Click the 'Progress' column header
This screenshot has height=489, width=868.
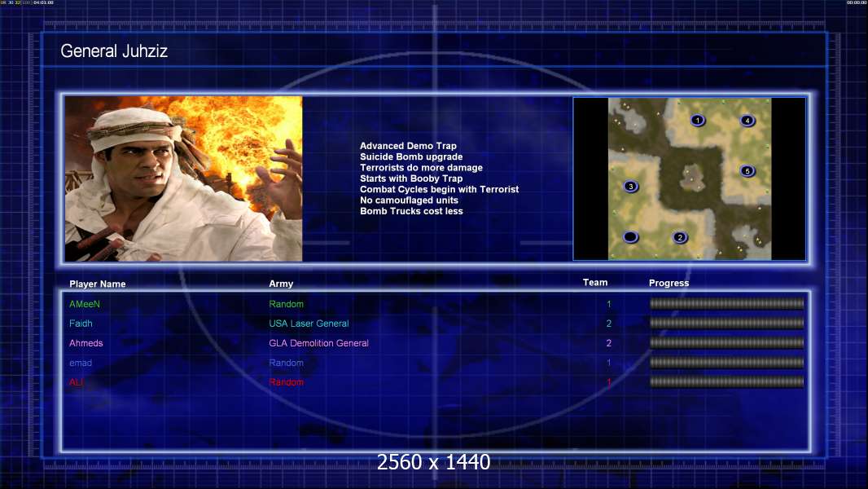click(x=669, y=283)
